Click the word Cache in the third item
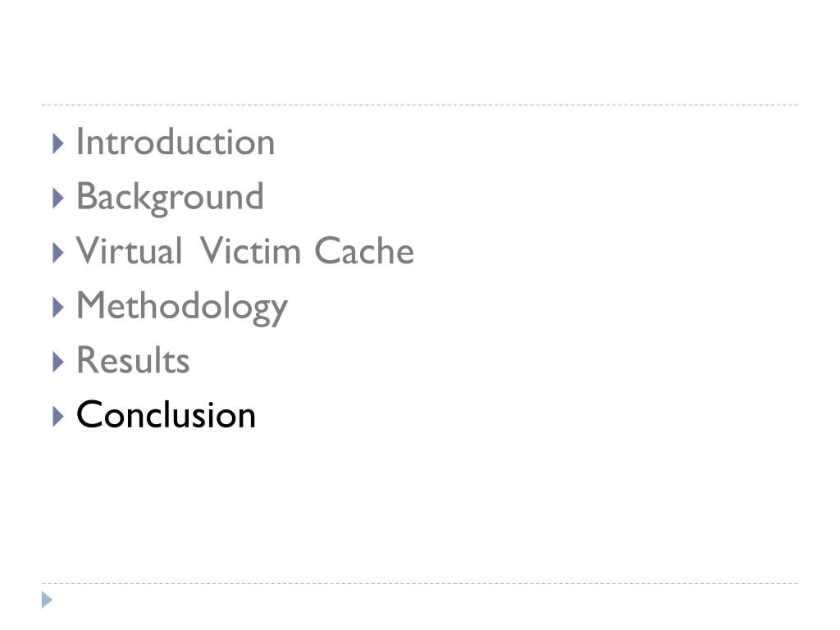Image resolution: width=840 pixels, height=630 pixels. (x=364, y=251)
